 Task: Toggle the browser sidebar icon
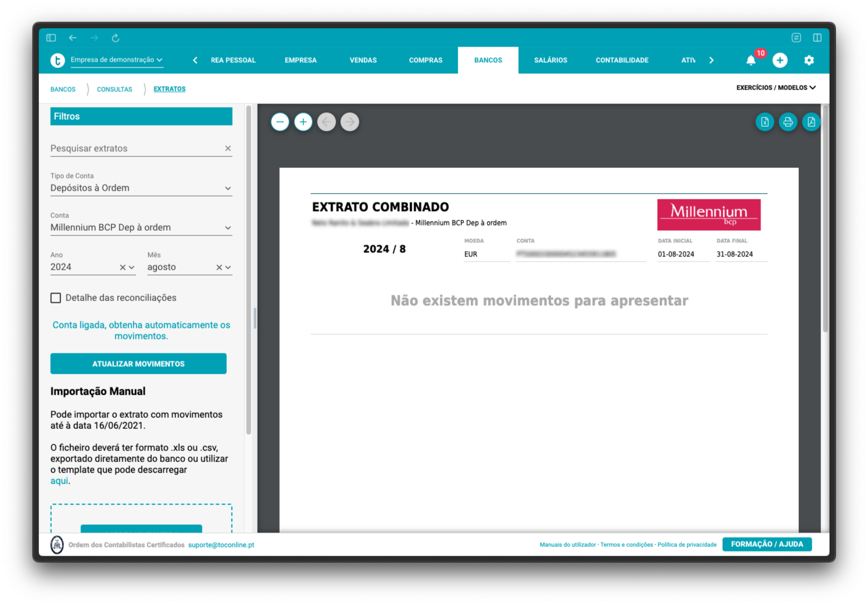point(51,38)
